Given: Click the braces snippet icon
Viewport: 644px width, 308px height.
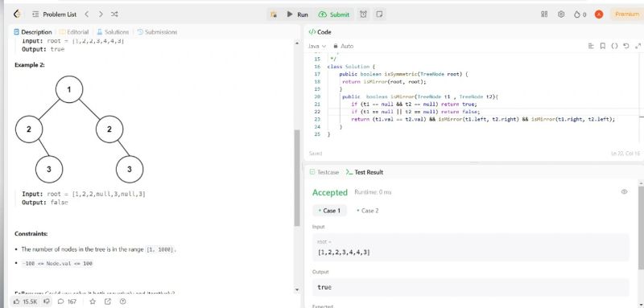Looking at the screenshot, I should (x=614, y=46).
